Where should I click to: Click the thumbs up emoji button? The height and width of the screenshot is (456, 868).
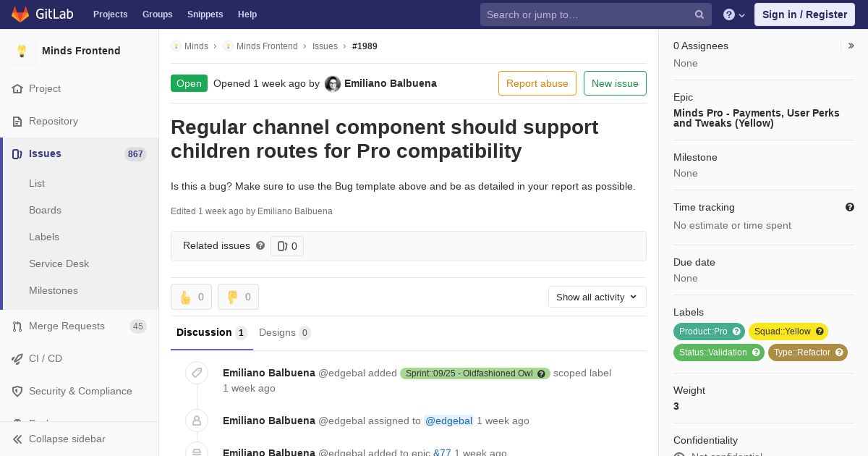pos(191,297)
